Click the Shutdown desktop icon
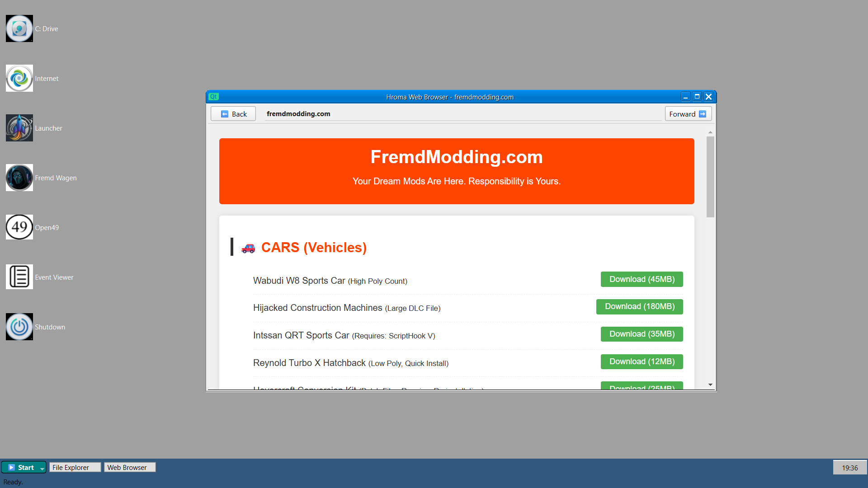868x488 pixels. (19, 327)
